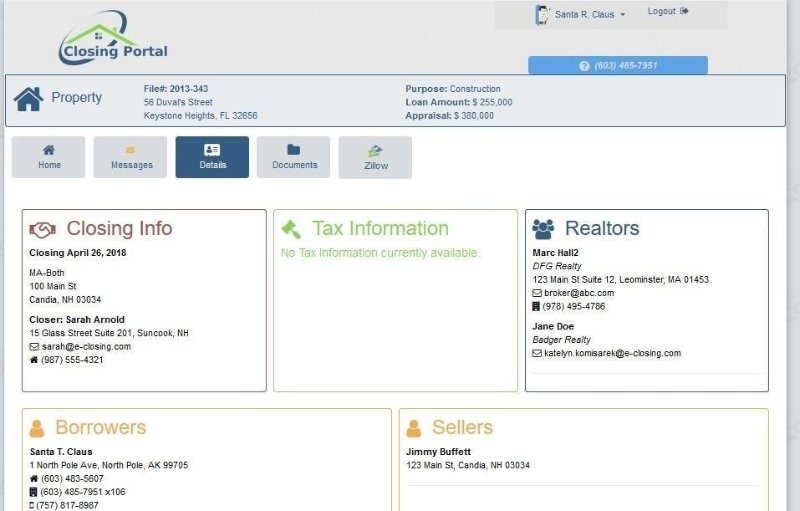Viewport: 800px width, 511px height.
Task: Click the logout exit arrow icon
Action: [684, 11]
